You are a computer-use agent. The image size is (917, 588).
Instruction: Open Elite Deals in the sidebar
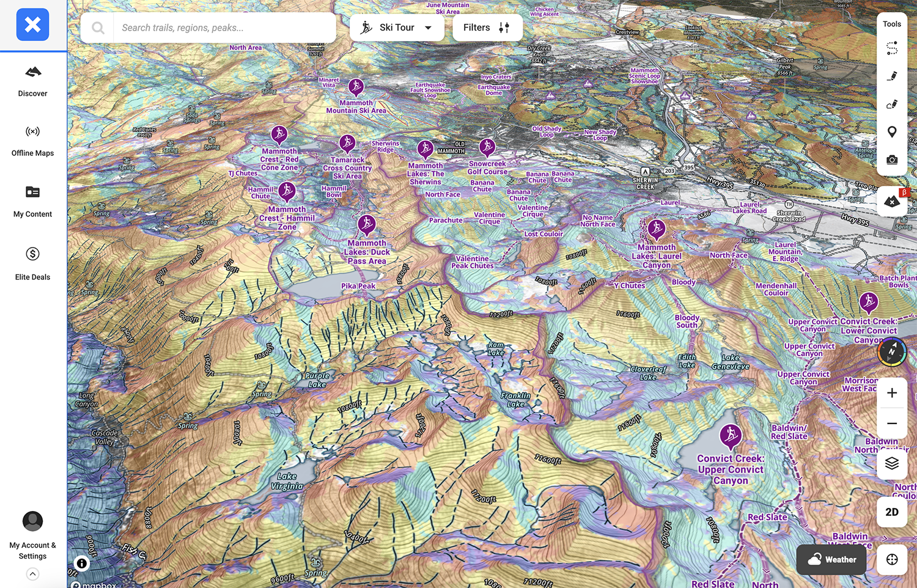point(32,263)
